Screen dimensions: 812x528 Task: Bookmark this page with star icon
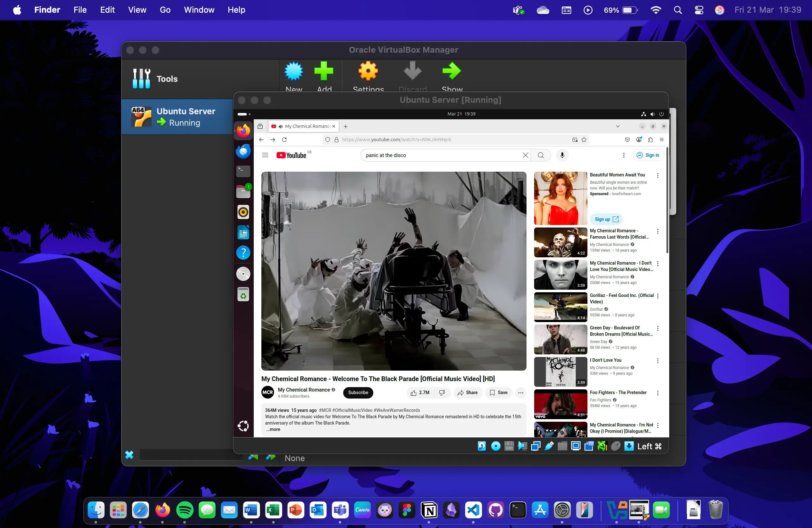point(584,140)
